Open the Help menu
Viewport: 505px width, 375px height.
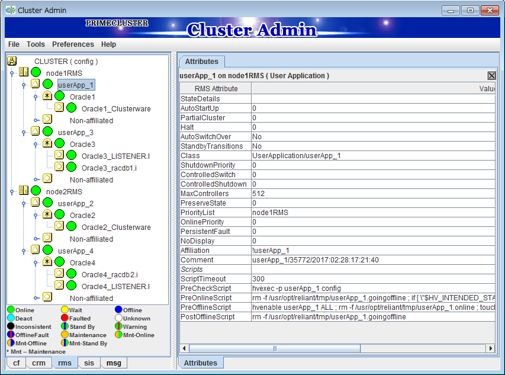tap(109, 44)
